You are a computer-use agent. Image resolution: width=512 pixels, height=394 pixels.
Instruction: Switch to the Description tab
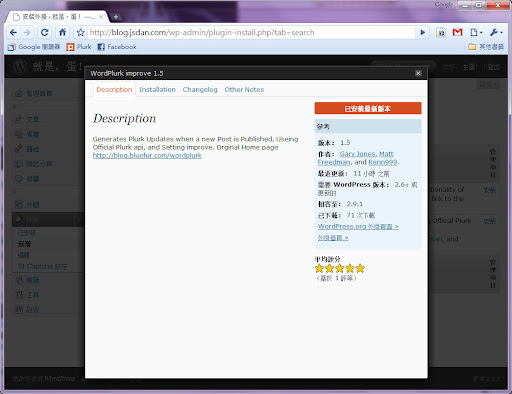(x=114, y=90)
